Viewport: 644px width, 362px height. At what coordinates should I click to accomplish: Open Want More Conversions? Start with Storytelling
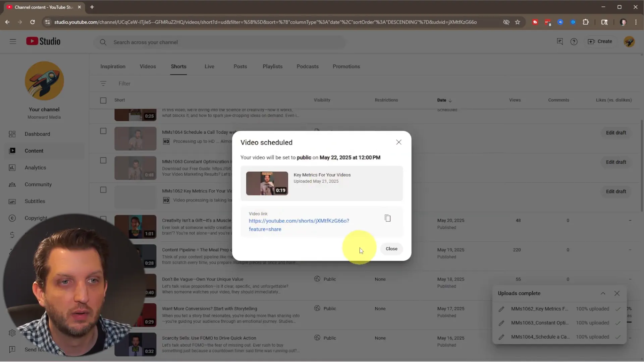tap(209, 309)
